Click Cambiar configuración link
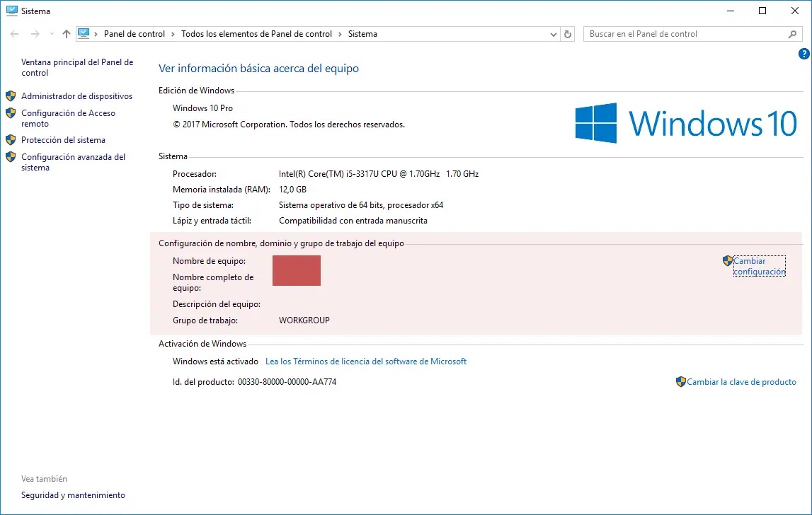The width and height of the screenshot is (812, 515). point(759,266)
